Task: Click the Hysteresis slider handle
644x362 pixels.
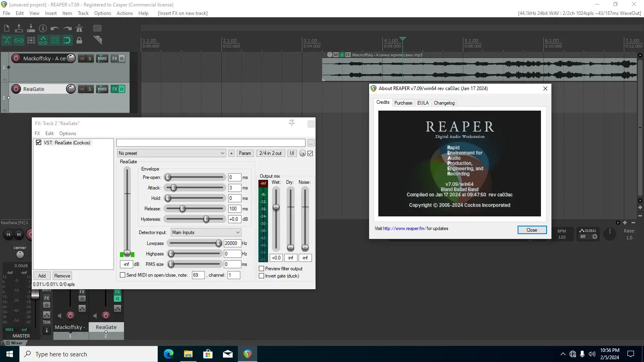Action: point(206,219)
